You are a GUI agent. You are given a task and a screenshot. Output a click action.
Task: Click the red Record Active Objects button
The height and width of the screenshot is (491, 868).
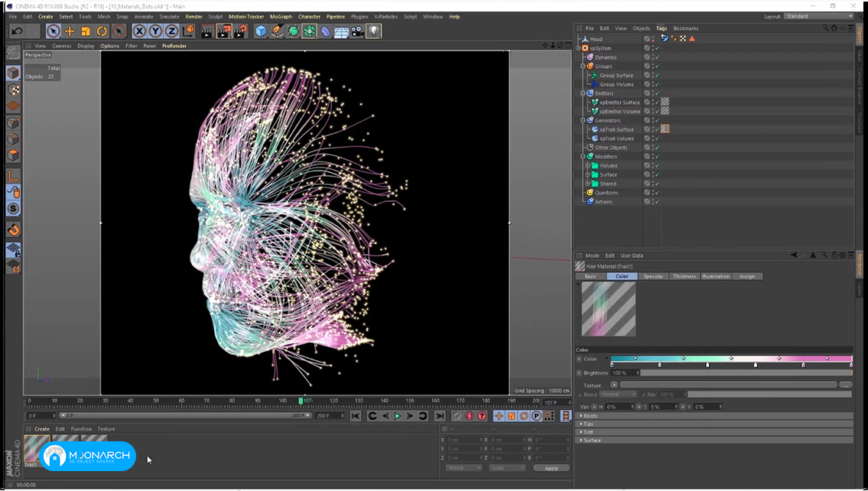click(x=470, y=416)
